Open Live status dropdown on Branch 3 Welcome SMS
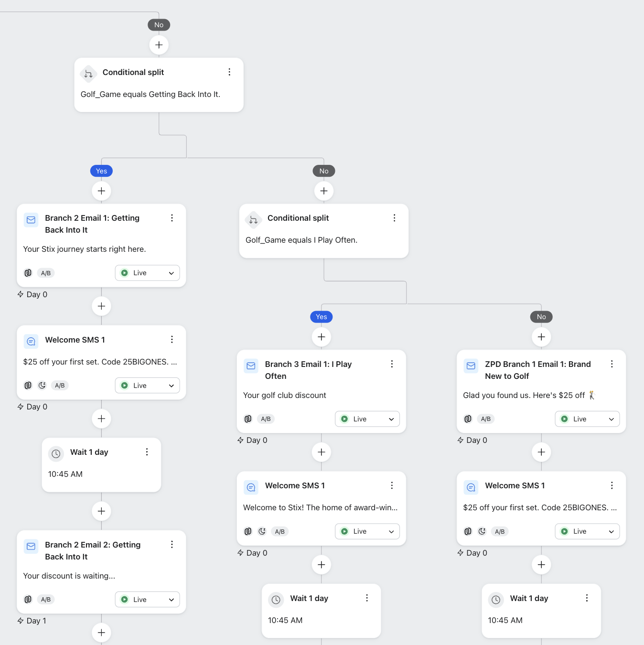644x645 pixels. point(367,531)
